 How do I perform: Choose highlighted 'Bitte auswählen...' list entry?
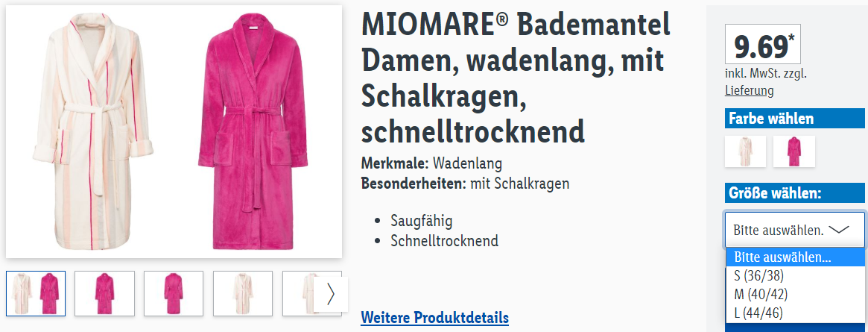[x=794, y=257]
